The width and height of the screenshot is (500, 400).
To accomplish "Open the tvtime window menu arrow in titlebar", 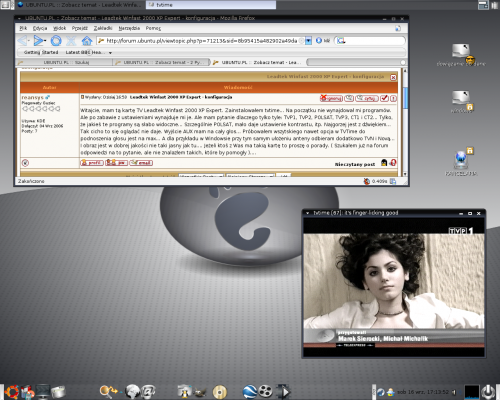I will click(307, 213).
